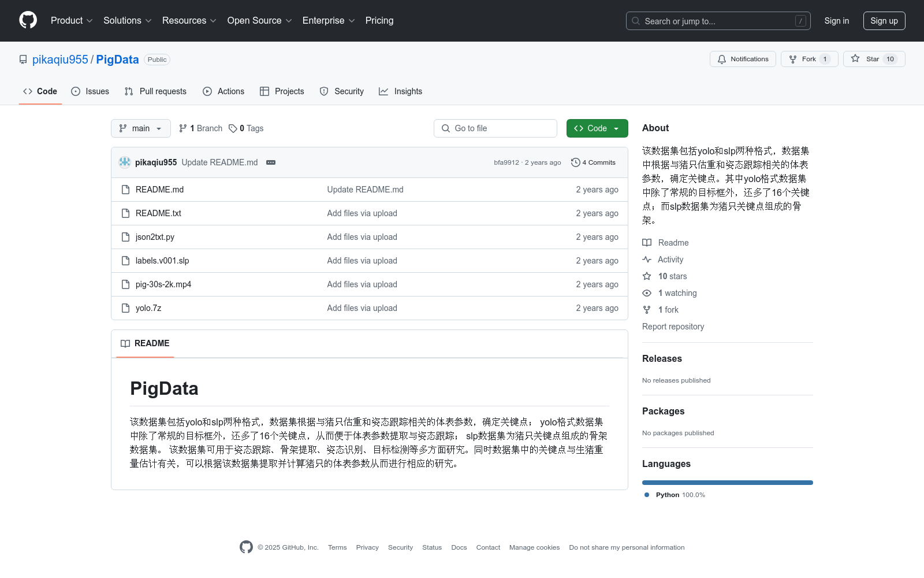Click the Go to file input

(x=495, y=128)
